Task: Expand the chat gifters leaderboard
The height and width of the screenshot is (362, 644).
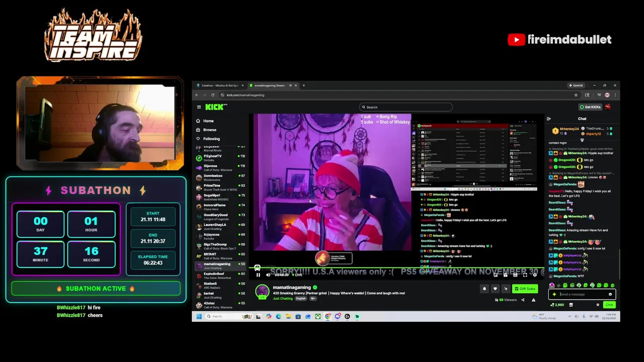Action: (582, 141)
